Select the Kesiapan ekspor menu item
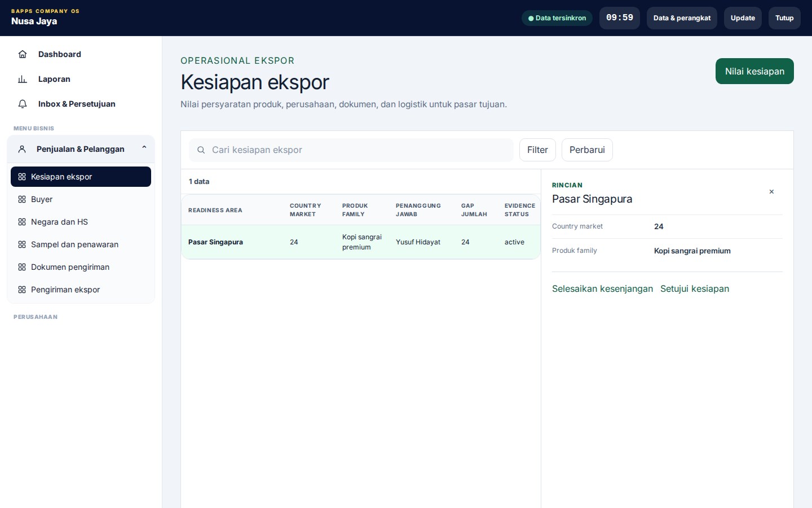This screenshot has height=508, width=812. (81, 177)
